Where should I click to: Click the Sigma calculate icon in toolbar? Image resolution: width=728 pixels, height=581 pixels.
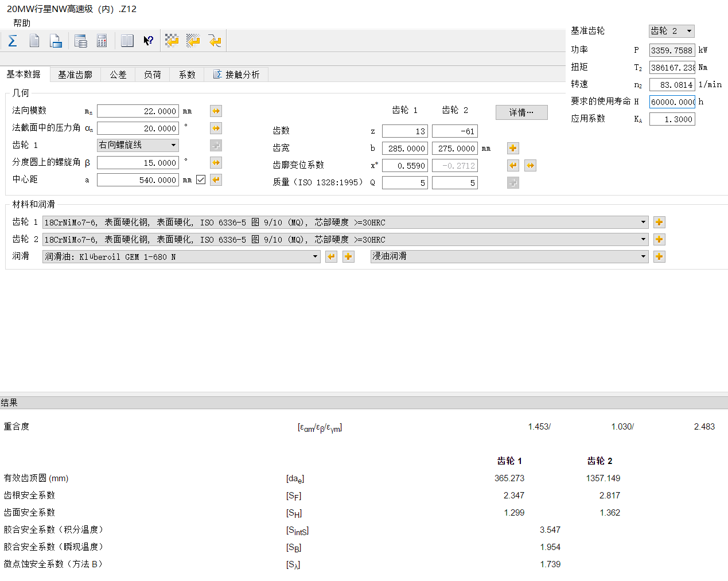coord(13,41)
